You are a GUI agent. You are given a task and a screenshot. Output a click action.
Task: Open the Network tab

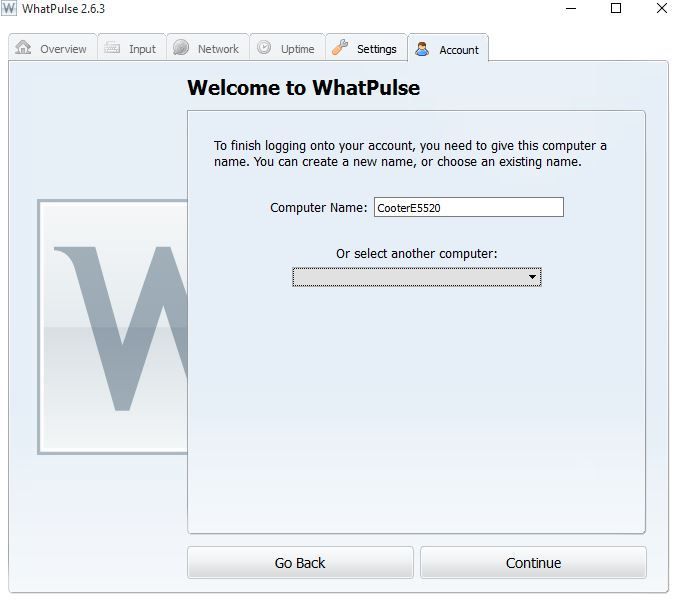[207, 48]
